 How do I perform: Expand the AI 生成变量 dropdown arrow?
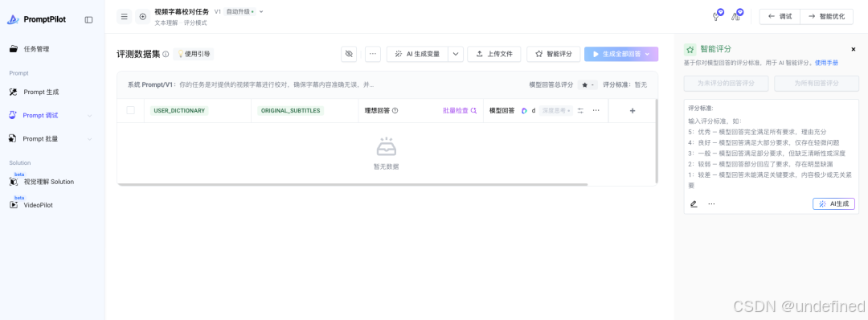456,54
